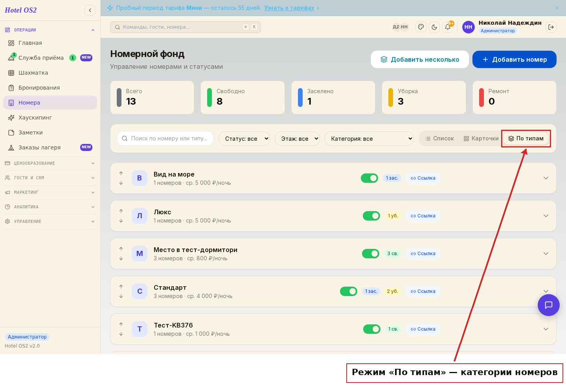Move Вид на море category up
This screenshot has height=392, width=566.
click(x=121, y=173)
